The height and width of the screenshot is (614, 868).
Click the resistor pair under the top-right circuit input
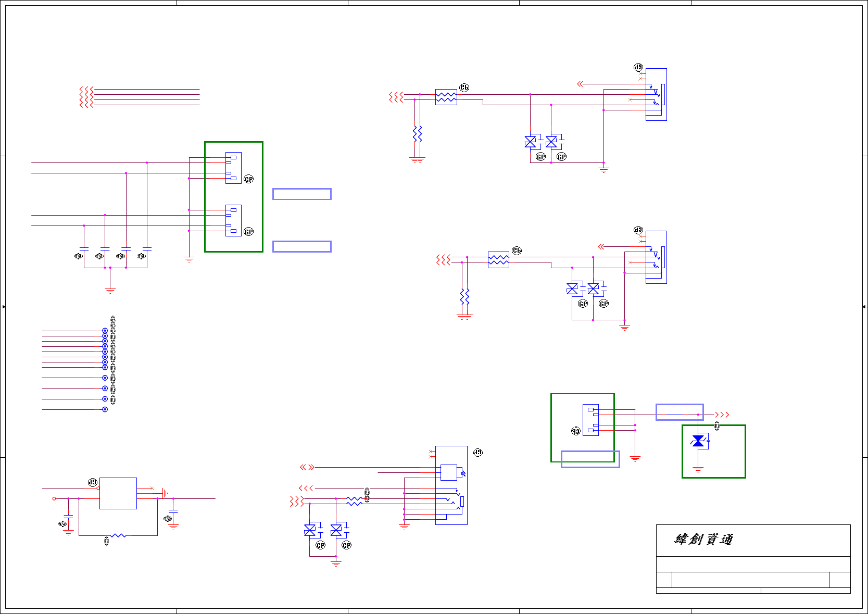[418, 134]
